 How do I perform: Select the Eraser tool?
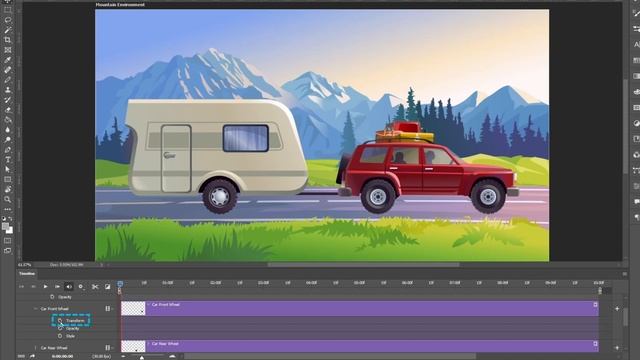7,110
